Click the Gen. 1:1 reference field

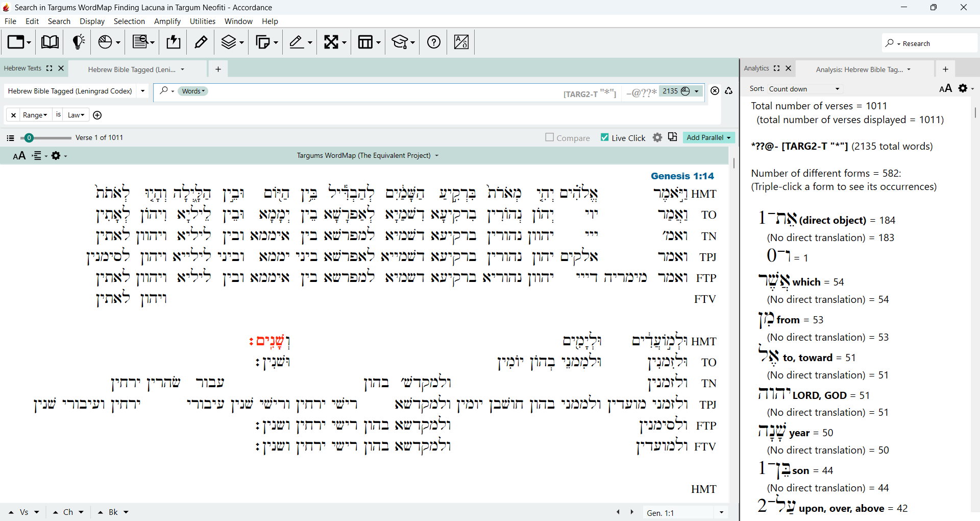coord(679,512)
